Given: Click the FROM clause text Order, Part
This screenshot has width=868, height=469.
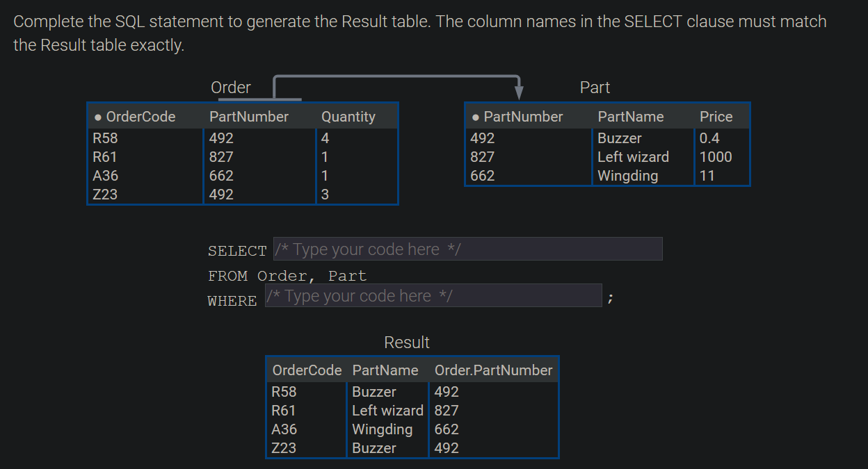Looking at the screenshot, I should tap(312, 276).
